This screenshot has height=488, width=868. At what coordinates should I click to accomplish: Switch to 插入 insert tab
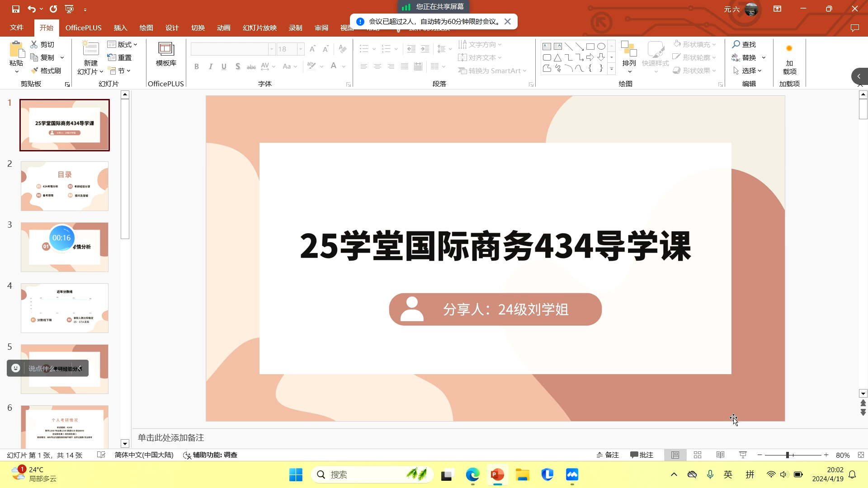click(x=120, y=28)
